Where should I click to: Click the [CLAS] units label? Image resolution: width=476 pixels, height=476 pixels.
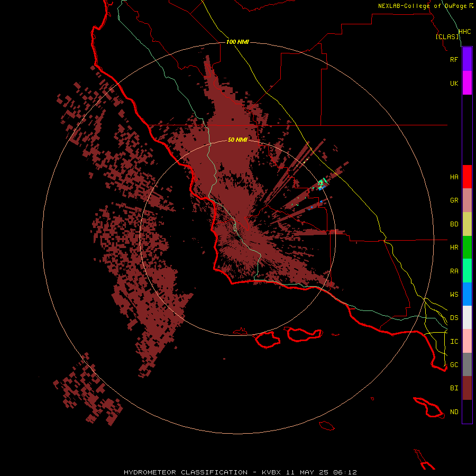point(447,36)
